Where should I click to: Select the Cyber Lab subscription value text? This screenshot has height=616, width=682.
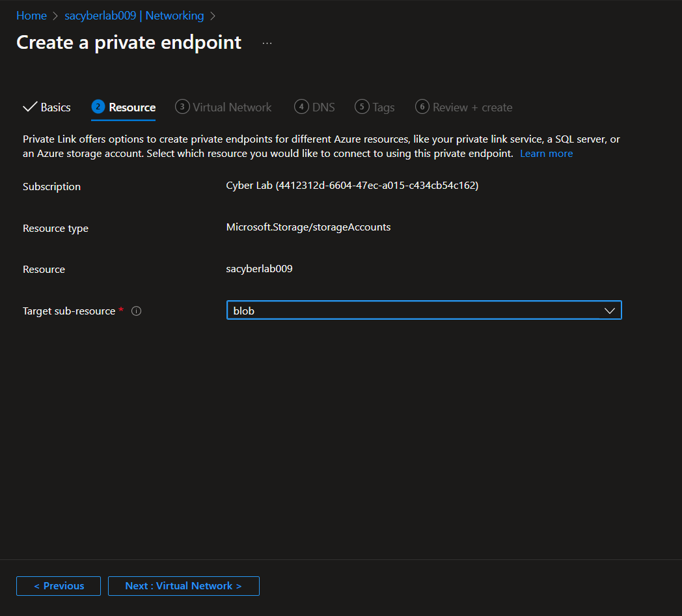coord(352,186)
